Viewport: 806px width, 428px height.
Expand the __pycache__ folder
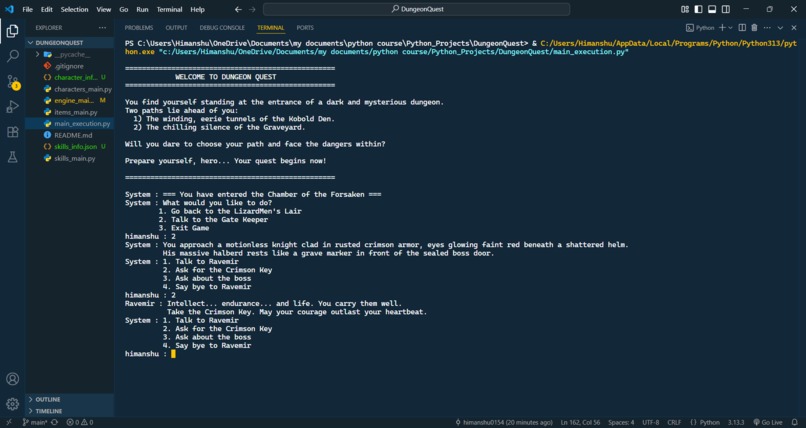[x=69, y=54]
